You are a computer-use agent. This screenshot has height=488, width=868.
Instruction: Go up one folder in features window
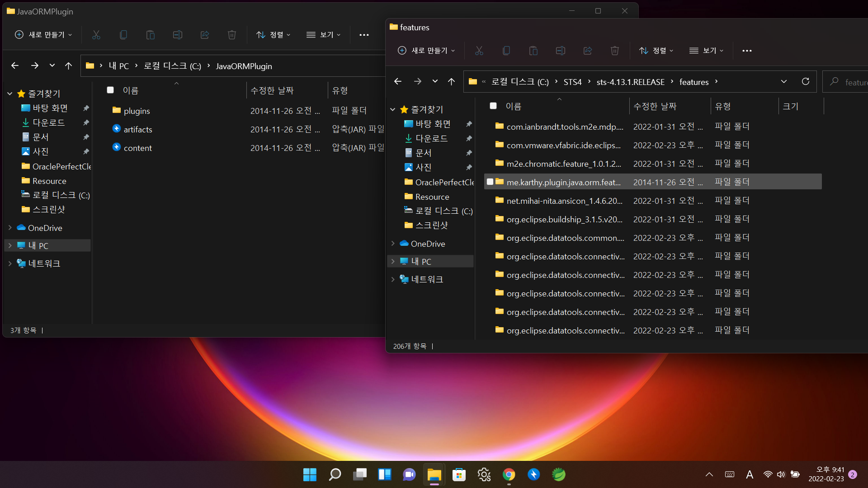(x=451, y=81)
